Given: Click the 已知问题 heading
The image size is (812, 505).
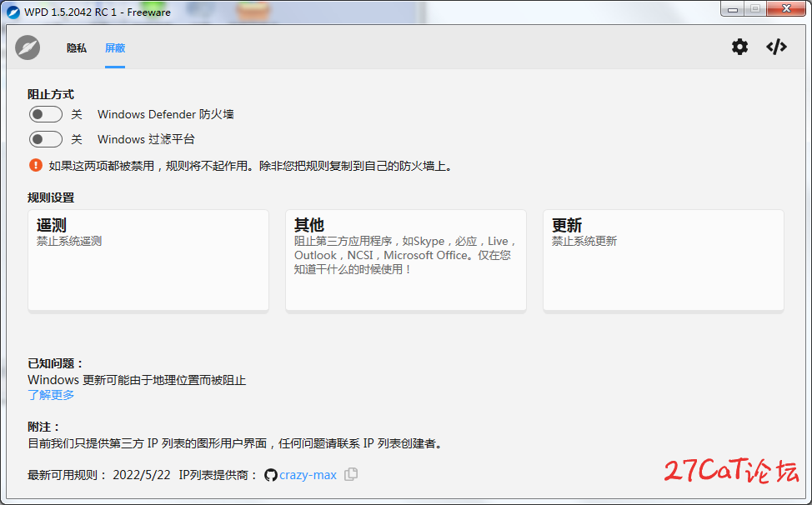Looking at the screenshot, I should click(x=55, y=363).
